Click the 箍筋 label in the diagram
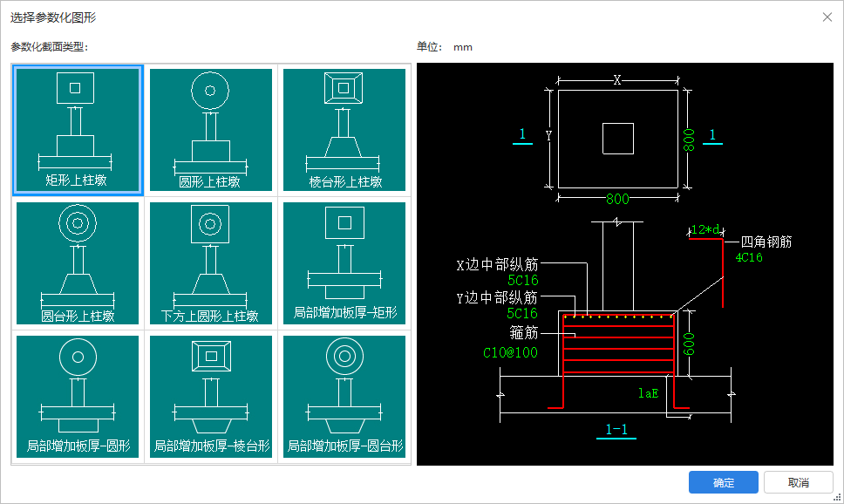The width and height of the screenshot is (844, 504). [524, 333]
